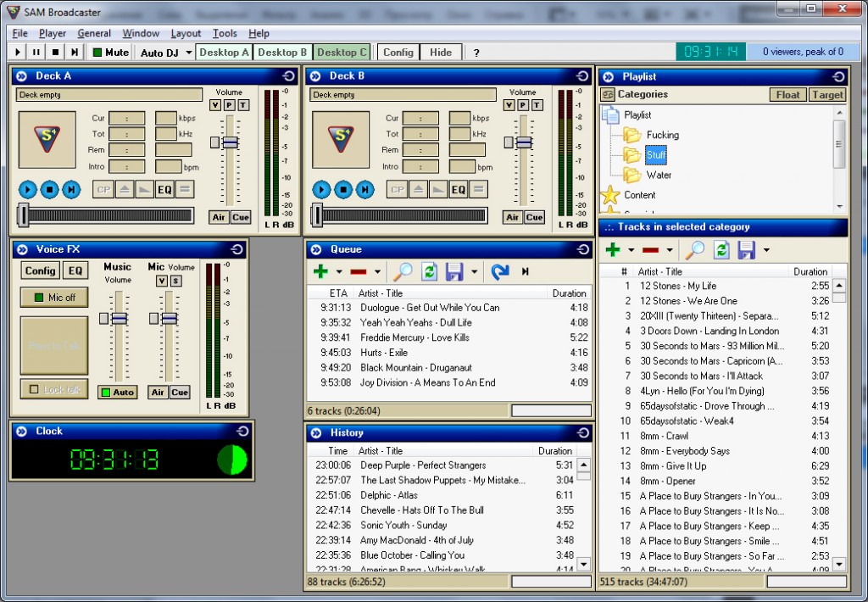
Task: Select the Stuff category folder
Action: (x=656, y=154)
